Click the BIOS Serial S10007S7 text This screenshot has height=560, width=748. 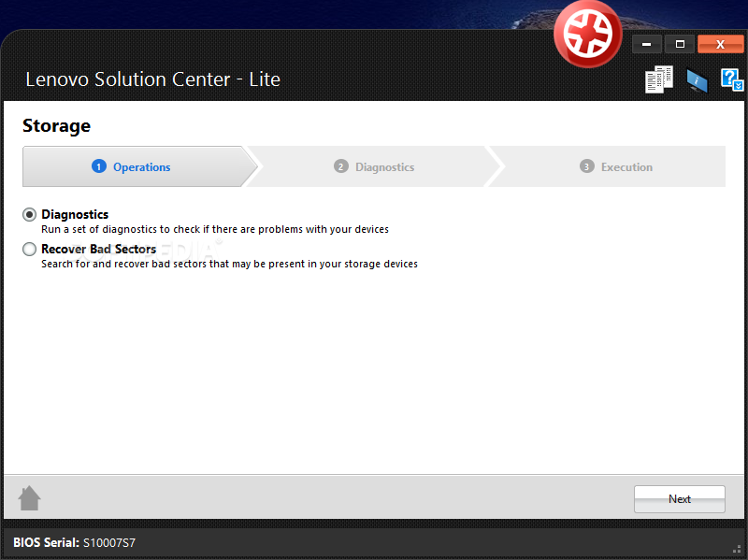74,542
